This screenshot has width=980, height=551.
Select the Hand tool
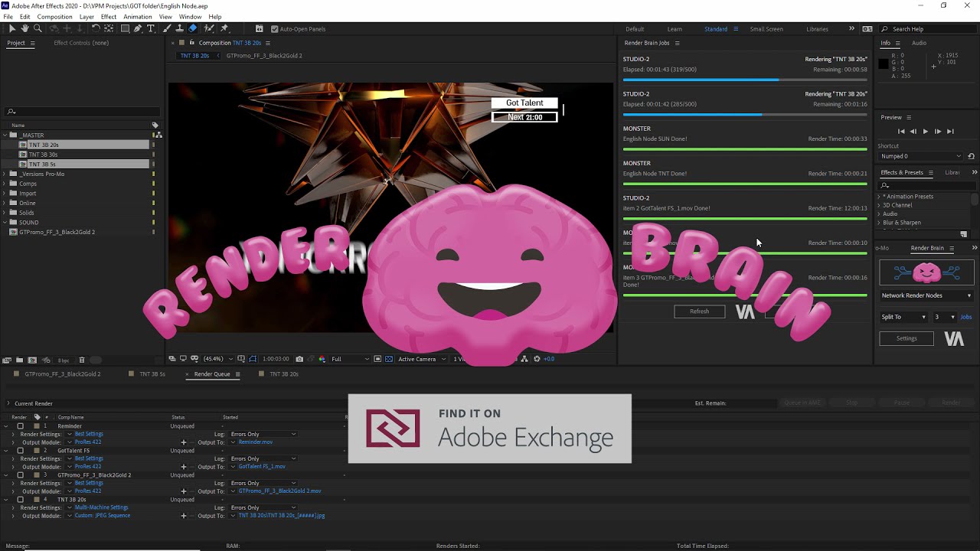(x=24, y=28)
